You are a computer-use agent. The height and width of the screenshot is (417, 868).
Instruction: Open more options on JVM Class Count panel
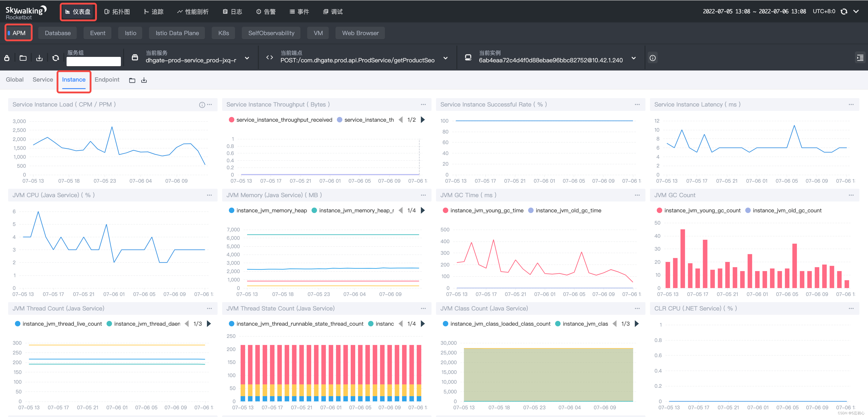pyautogui.click(x=637, y=309)
